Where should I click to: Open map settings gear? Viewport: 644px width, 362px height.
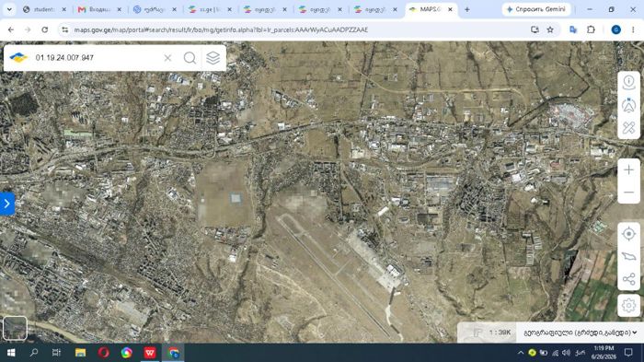click(628, 306)
